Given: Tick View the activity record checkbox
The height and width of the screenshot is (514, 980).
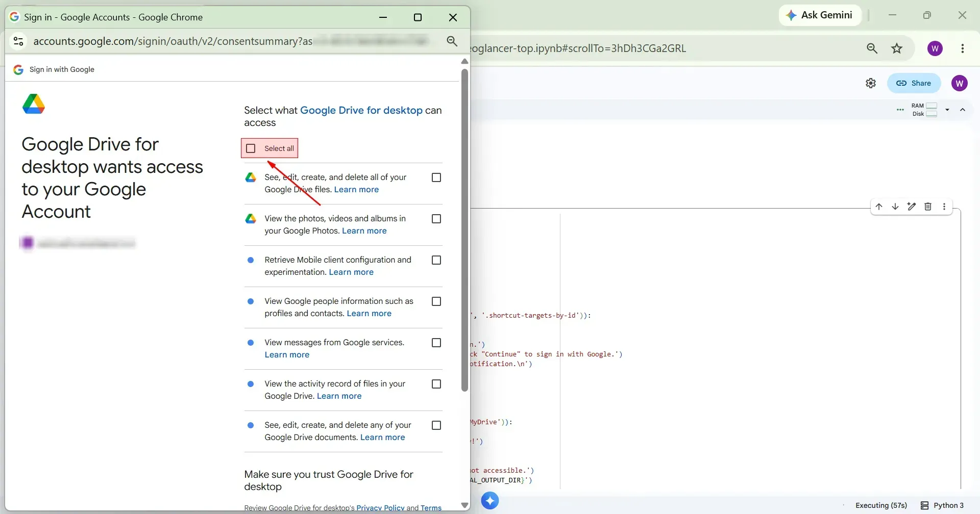Looking at the screenshot, I should pos(436,384).
